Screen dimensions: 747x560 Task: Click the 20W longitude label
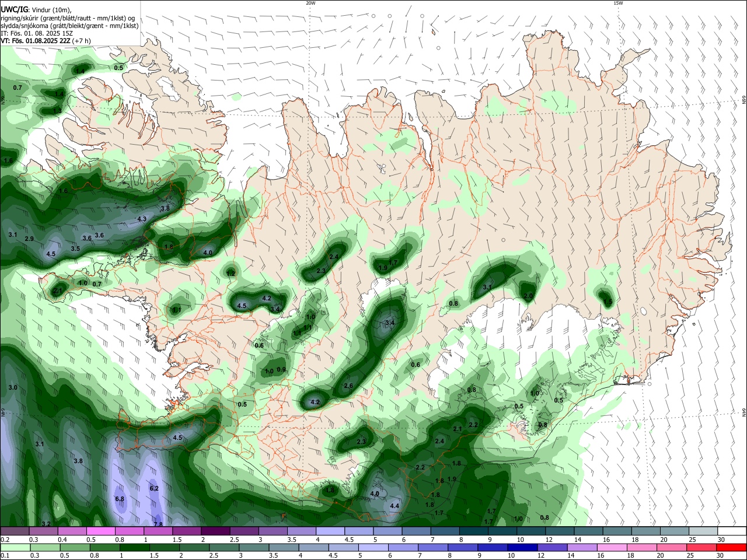pyautogui.click(x=310, y=3)
